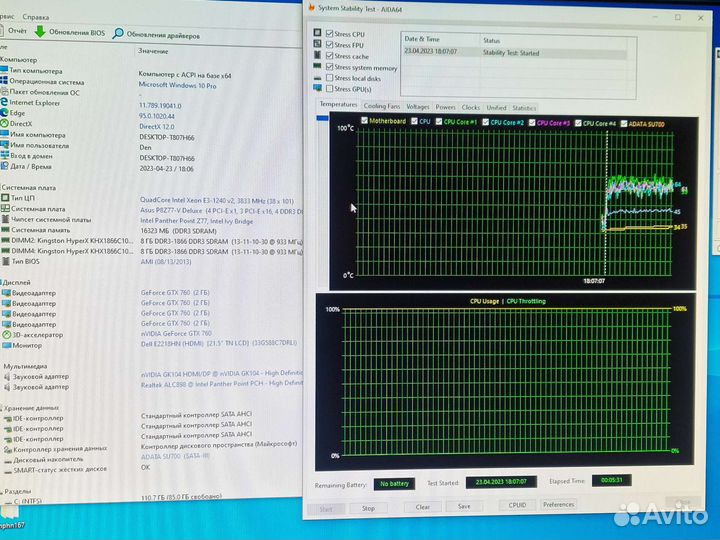Click the 00:05:31 elapsed time field
This screenshot has width=720, height=540.
(x=612, y=480)
